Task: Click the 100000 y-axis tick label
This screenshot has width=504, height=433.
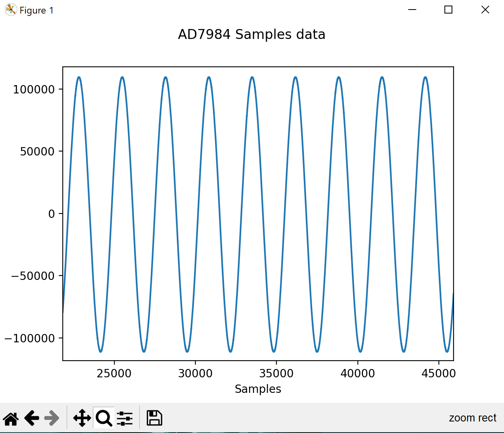Action: 34,89
